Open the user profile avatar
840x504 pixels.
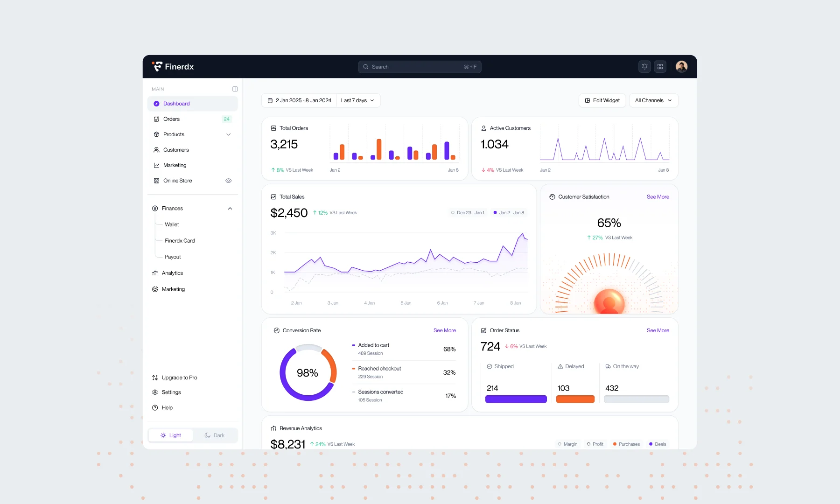(x=681, y=67)
